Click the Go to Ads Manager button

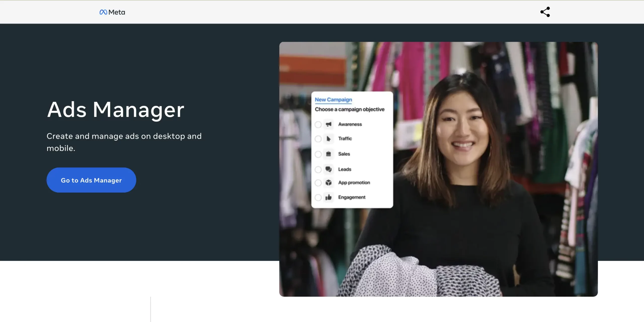click(x=91, y=180)
